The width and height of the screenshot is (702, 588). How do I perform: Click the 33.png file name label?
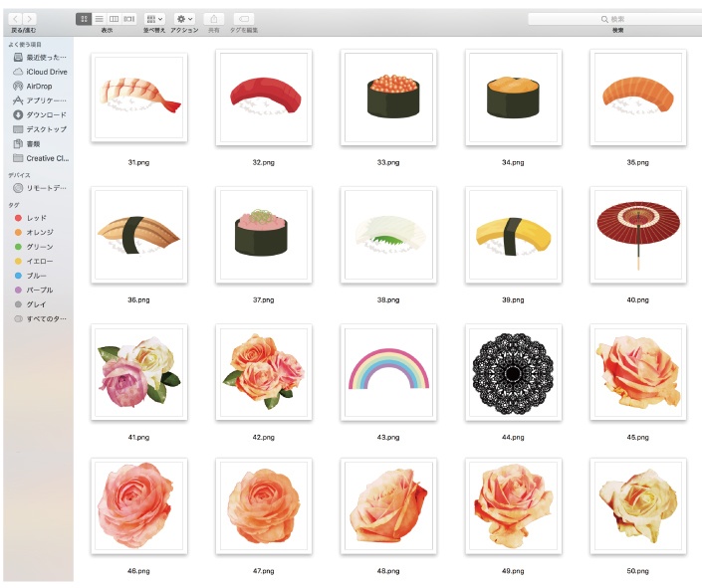[388, 162]
